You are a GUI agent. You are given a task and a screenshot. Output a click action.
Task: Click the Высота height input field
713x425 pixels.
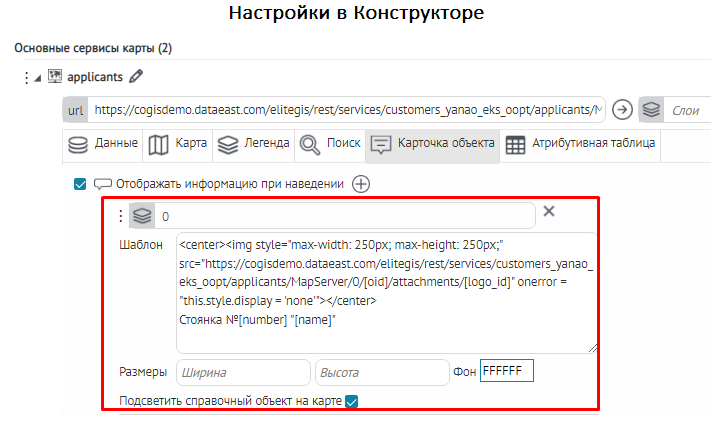point(382,372)
